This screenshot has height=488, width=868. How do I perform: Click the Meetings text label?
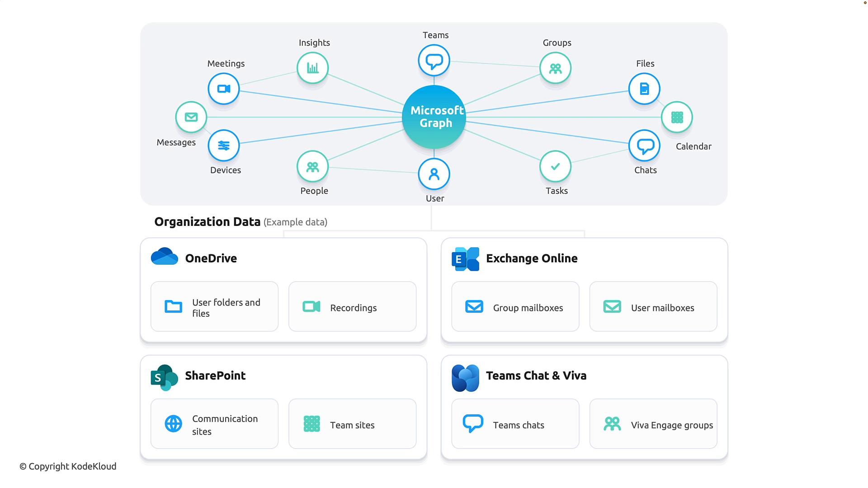pos(226,64)
